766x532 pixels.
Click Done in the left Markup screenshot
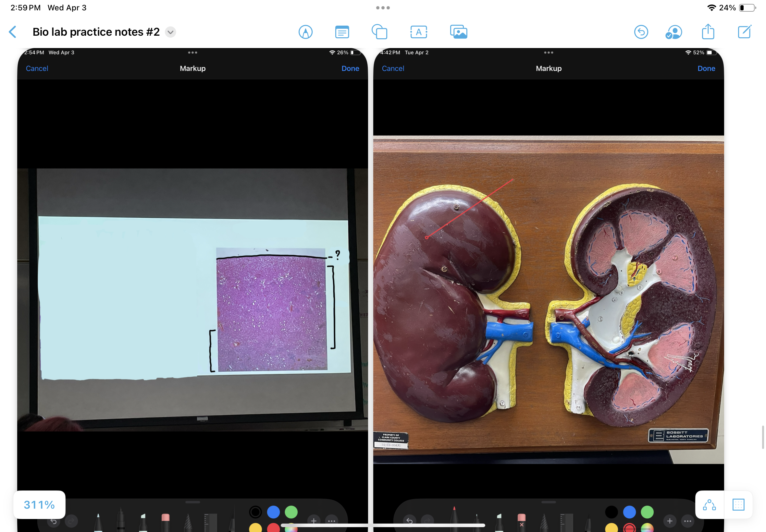click(350, 68)
